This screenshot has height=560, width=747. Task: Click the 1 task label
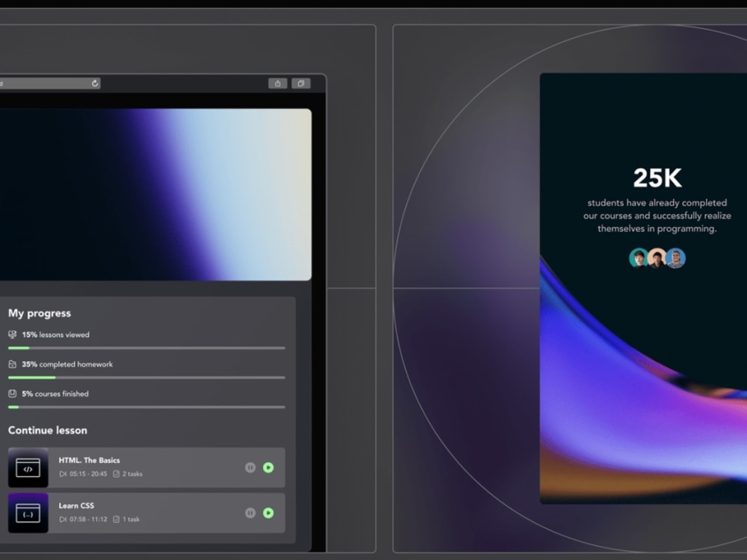(x=131, y=519)
